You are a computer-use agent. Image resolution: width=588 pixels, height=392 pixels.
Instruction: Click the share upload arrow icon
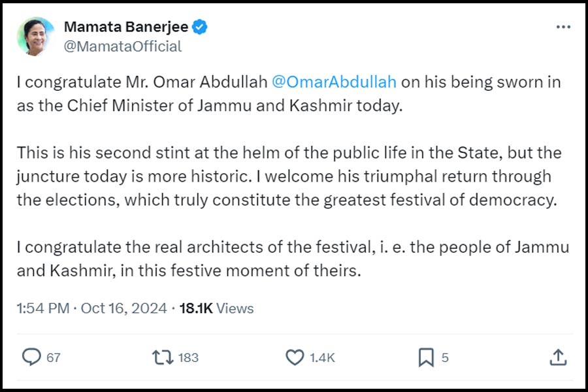click(x=557, y=357)
